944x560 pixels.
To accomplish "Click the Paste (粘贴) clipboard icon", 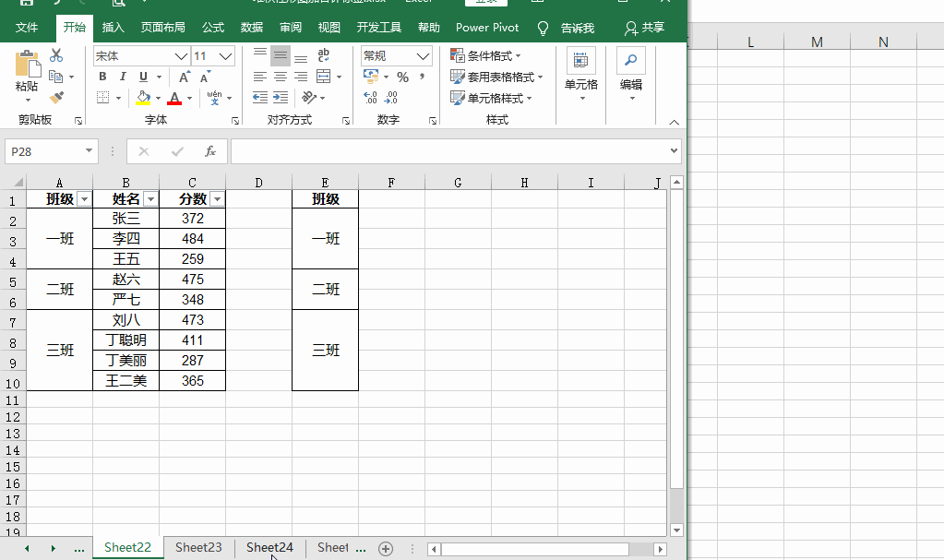I will (27, 64).
